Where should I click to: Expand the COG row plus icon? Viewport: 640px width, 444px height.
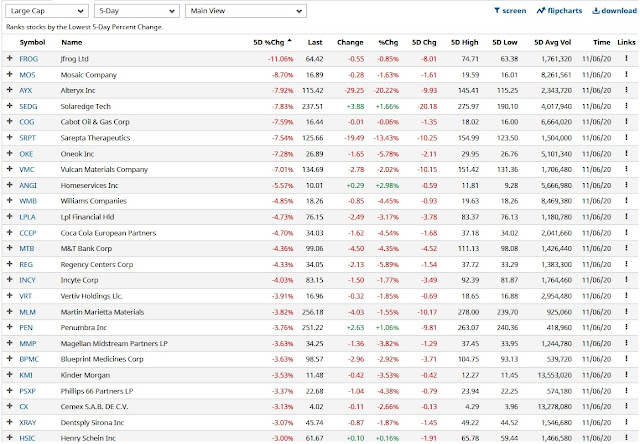[x=10, y=121]
